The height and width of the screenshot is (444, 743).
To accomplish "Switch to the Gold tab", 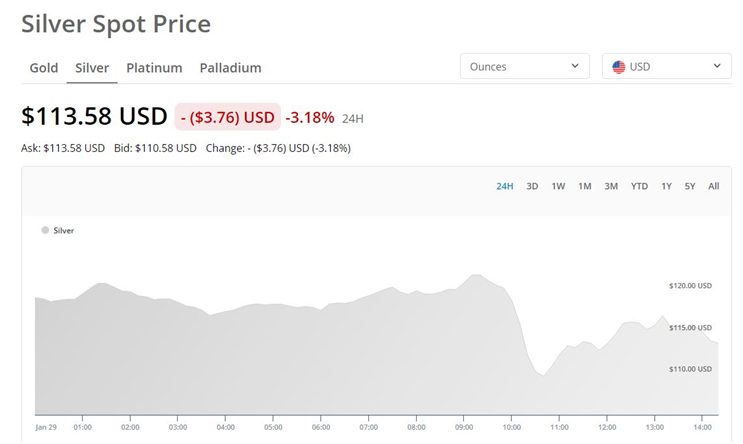I will [44, 68].
